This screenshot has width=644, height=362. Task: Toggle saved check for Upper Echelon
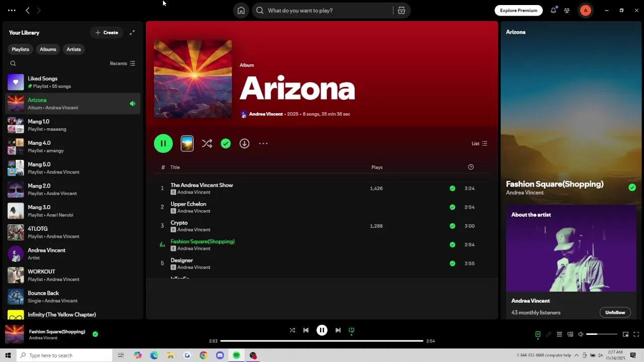click(x=452, y=207)
